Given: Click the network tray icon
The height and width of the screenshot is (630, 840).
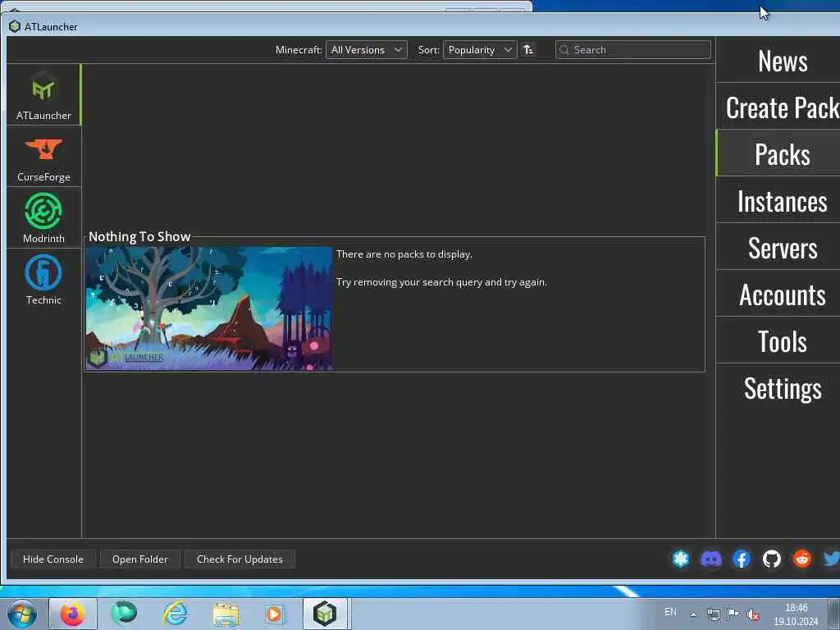Looking at the screenshot, I should click(713, 614).
